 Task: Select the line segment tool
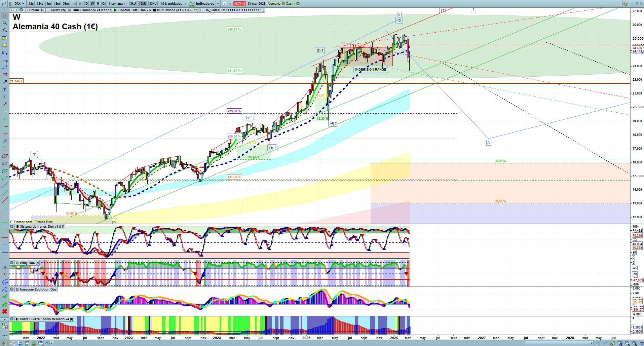5,104
